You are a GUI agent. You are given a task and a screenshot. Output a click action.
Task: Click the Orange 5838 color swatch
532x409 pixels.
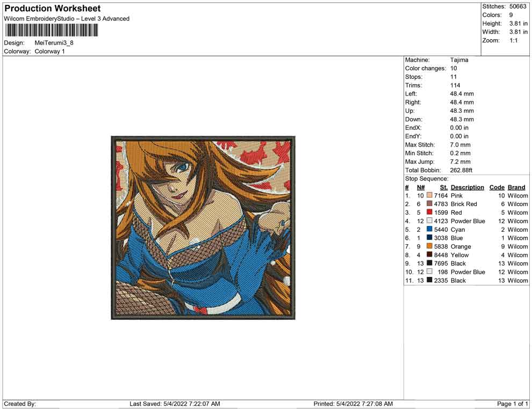429,246
